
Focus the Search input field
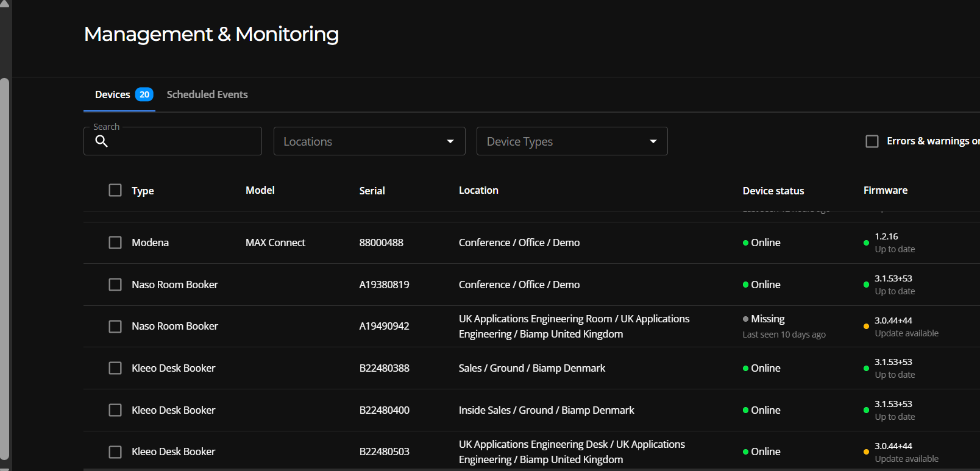point(172,141)
